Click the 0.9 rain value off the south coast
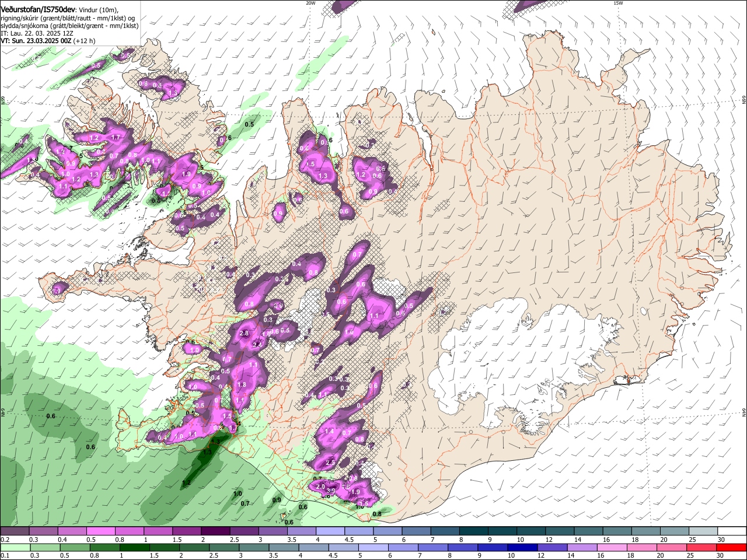747x560 pixels. coord(277,500)
